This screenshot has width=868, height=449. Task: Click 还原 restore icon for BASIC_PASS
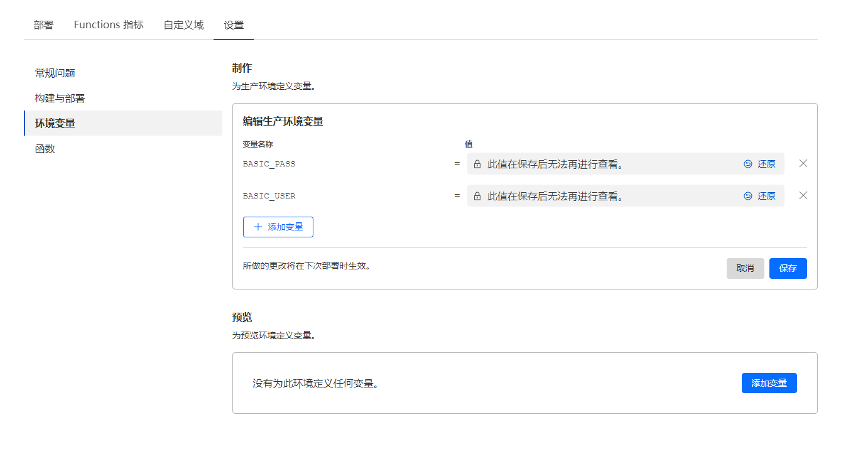pyautogui.click(x=748, y=164)
